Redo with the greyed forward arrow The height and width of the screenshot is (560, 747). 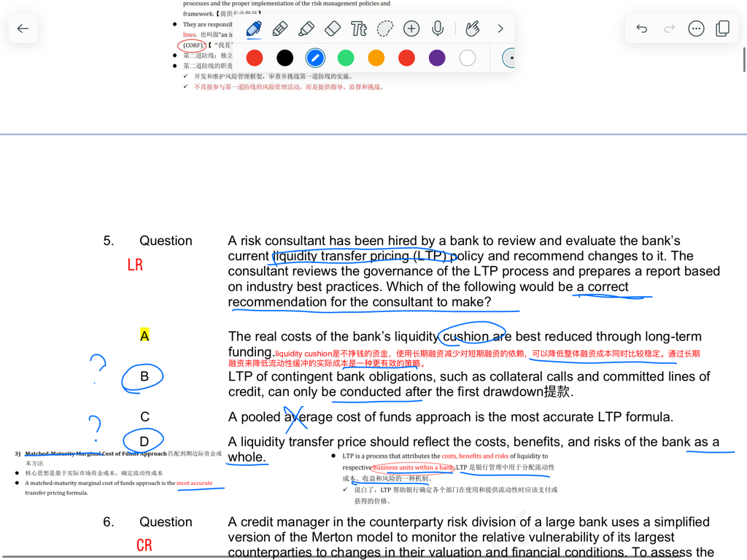click(670, 28)
